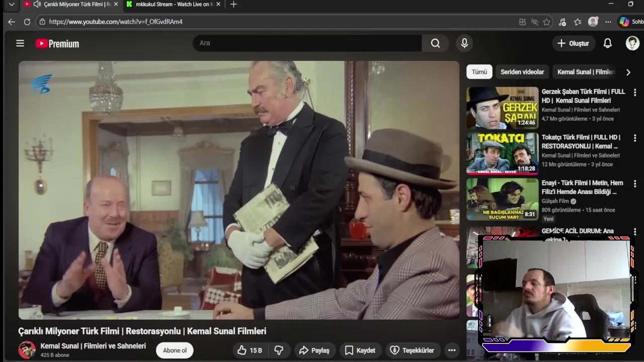This screenshot has width=644, height=362.
Task: Add this page to favorites star
Action: [x=546, y=22]
